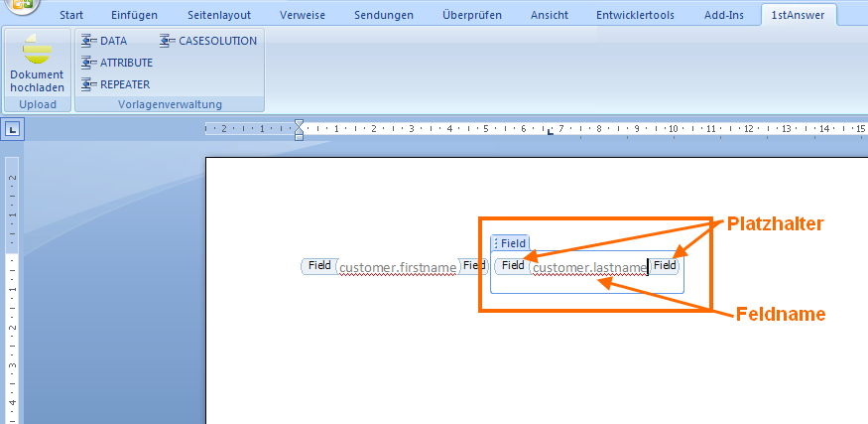Open the Start ribbon tab
The image size is (868, 424).
[71, 15]
